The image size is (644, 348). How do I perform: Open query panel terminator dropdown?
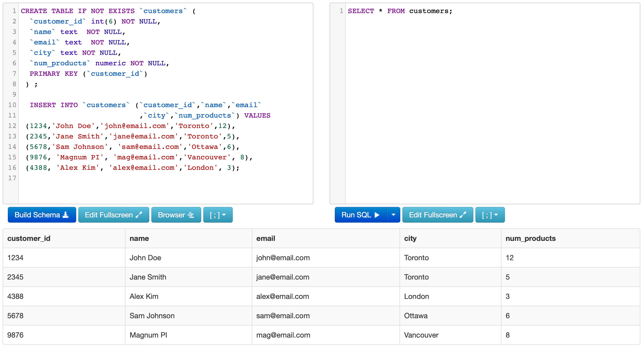point(490,215)
